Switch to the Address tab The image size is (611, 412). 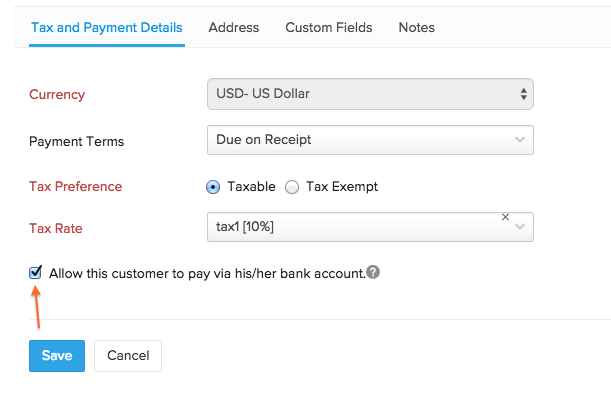click(234, 27)
